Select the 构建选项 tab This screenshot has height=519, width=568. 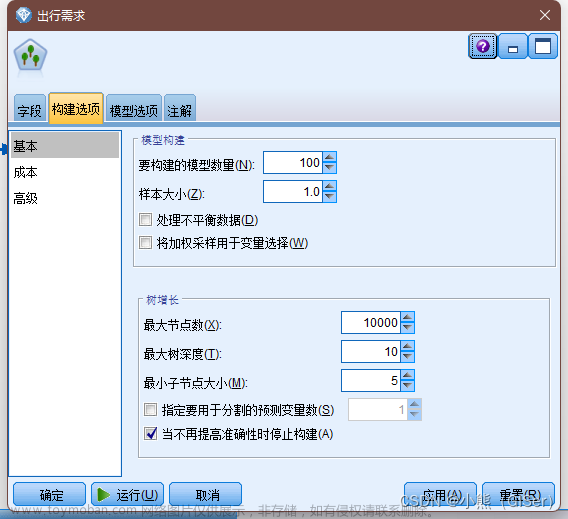[x=76, y=109]
